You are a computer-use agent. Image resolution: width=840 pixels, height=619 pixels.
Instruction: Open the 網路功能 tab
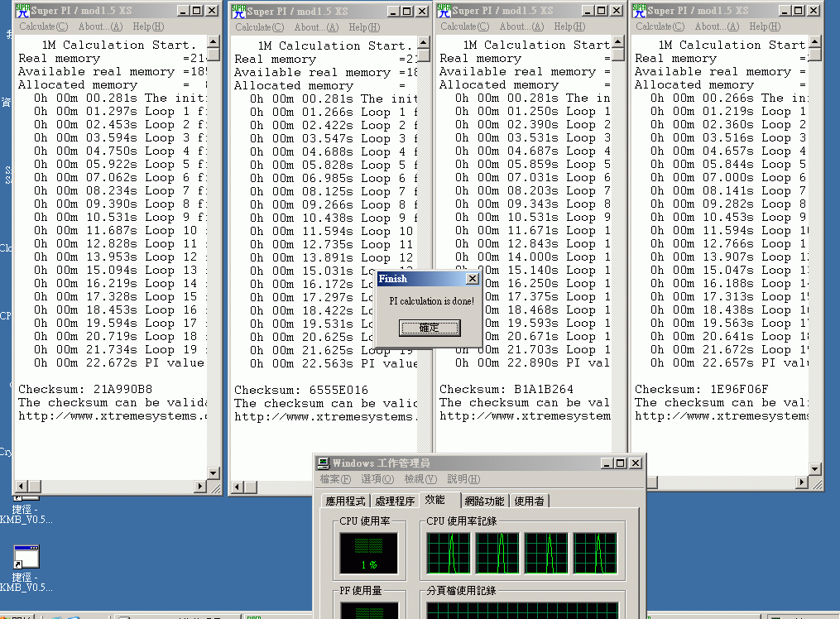484,501
